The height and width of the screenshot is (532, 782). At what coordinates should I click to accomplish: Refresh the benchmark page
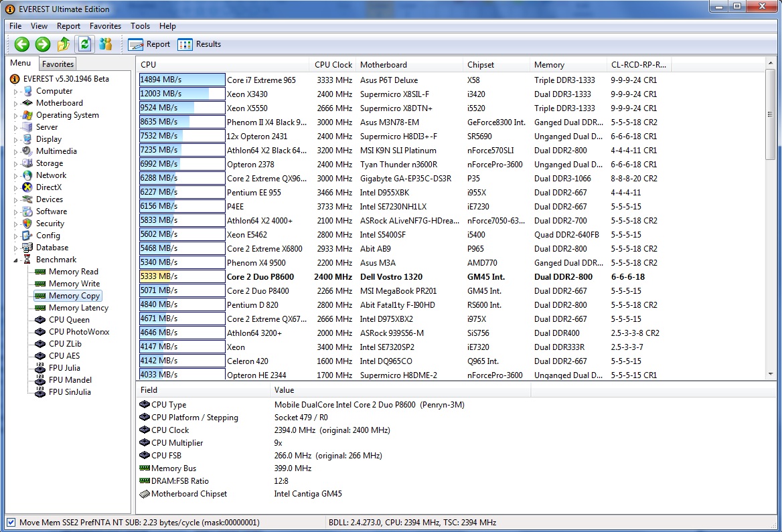pos(85,44)
